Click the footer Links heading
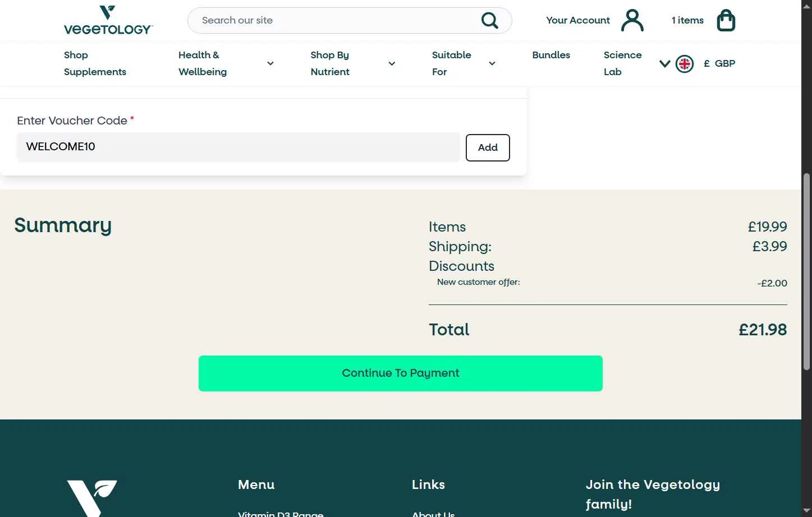Screen dimensions: 812x517 (428, 484)
